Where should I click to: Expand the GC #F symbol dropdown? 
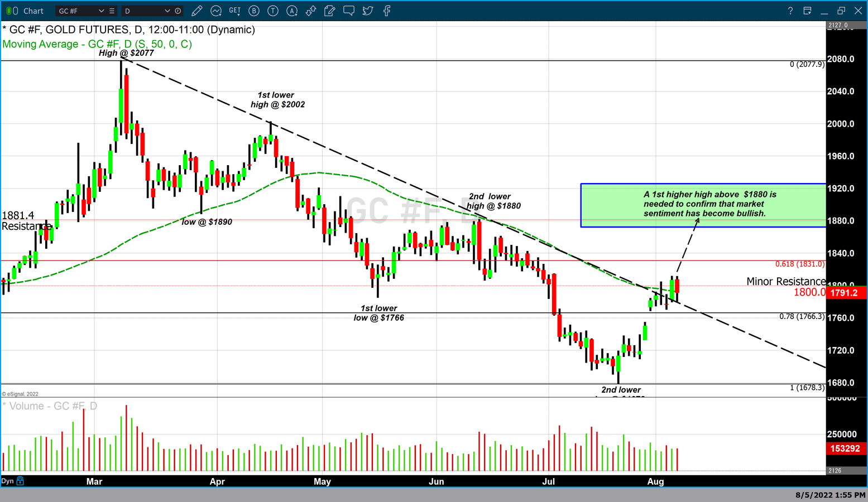tap(101, 11)
